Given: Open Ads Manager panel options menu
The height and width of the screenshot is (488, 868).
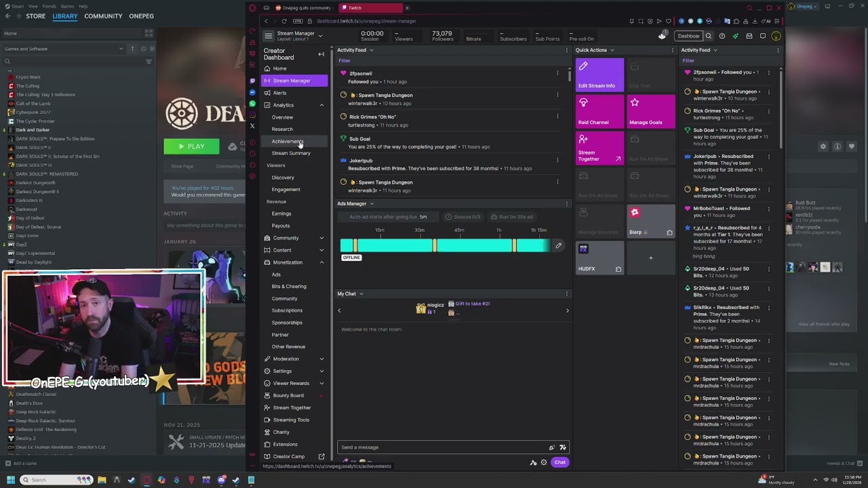Looking at the screenshot, I should click(567, 203).
